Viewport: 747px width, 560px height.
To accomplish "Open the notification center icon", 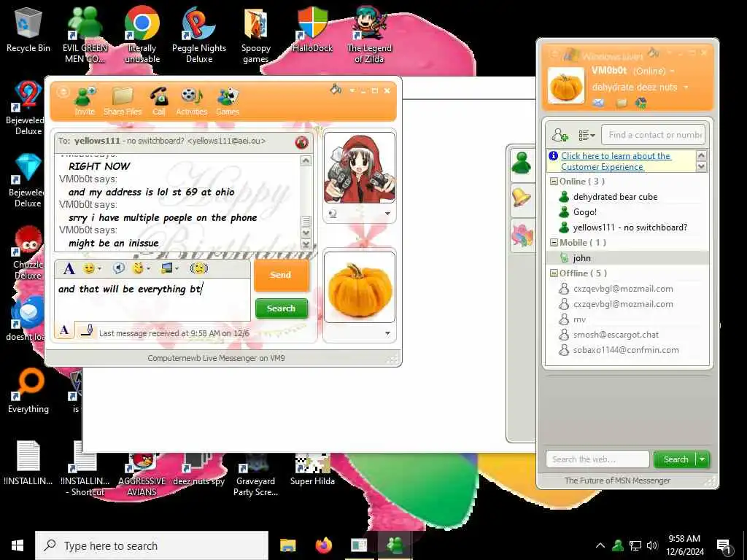I will (724, 546).
